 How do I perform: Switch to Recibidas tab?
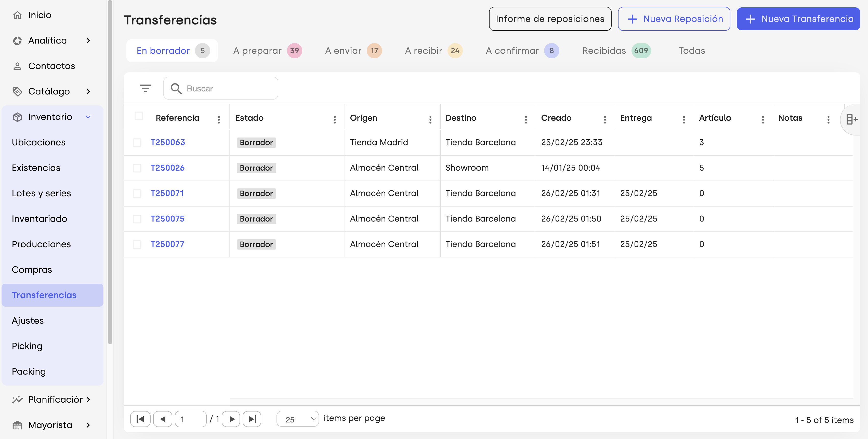pyautogui.click(x=617, y=51)
